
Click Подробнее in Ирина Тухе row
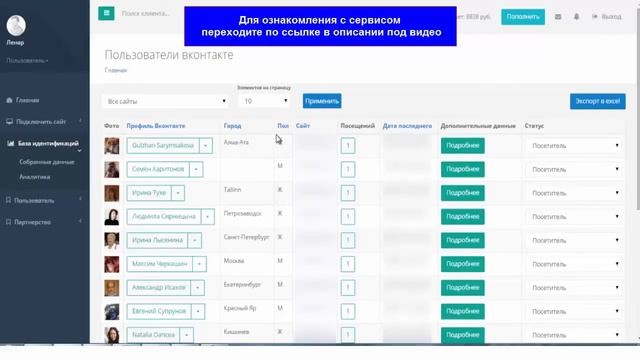pos(462,193)
